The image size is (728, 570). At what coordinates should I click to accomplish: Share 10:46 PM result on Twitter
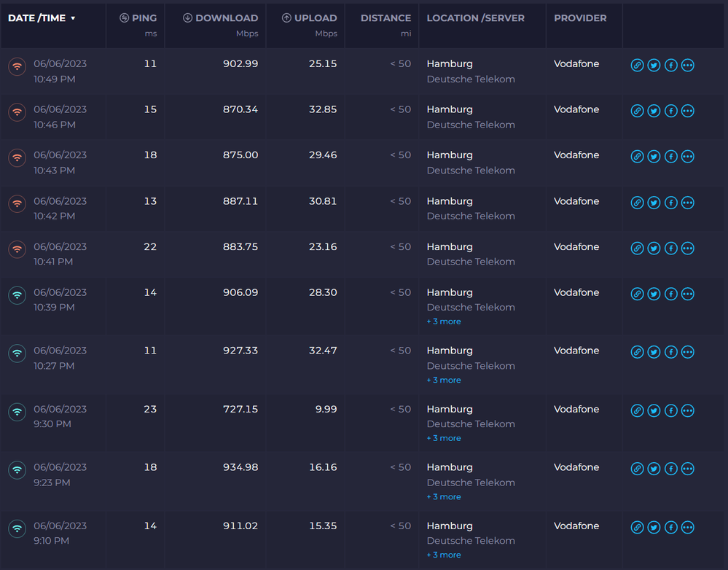pos(654,111)
